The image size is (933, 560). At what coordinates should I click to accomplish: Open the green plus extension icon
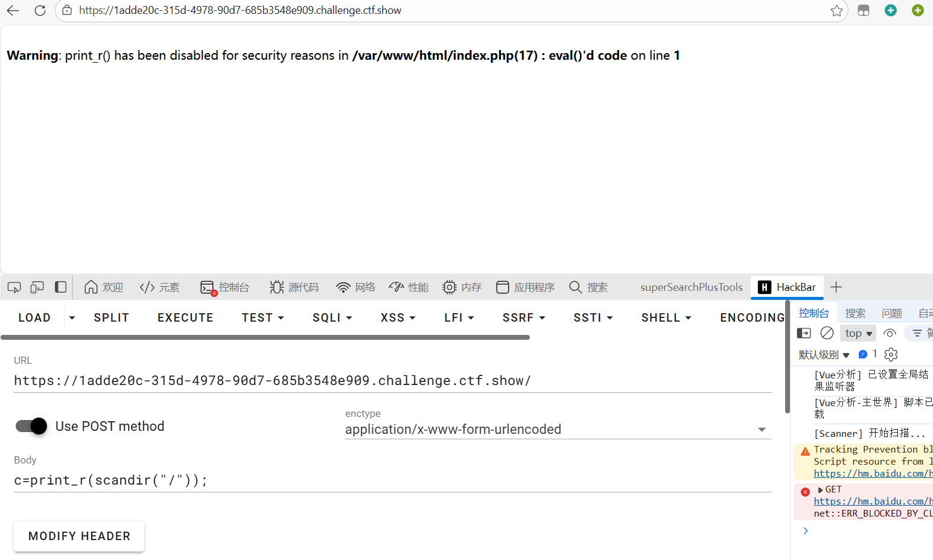[x=918, y=10]
